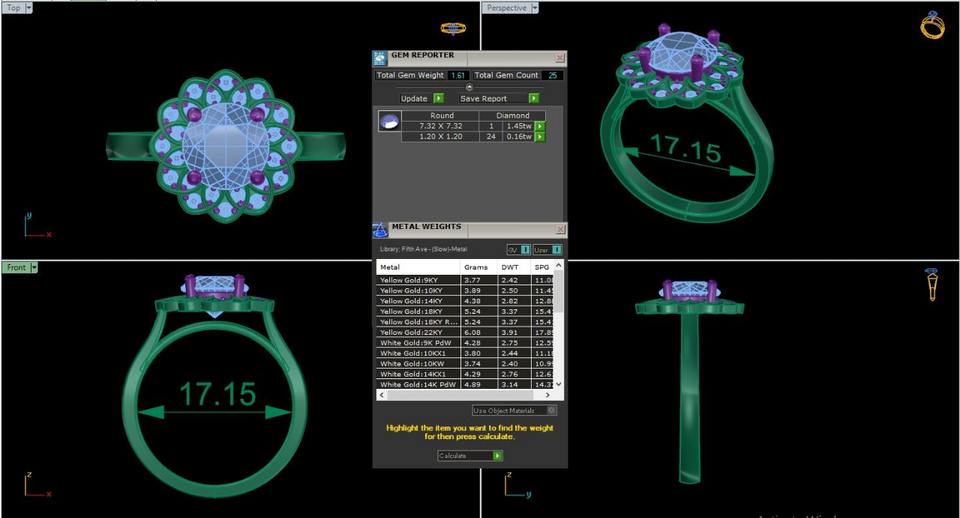Click the Metal Weights flask icon
The width and height of the screenshot is (960, 518).
[x=380, y=230]
